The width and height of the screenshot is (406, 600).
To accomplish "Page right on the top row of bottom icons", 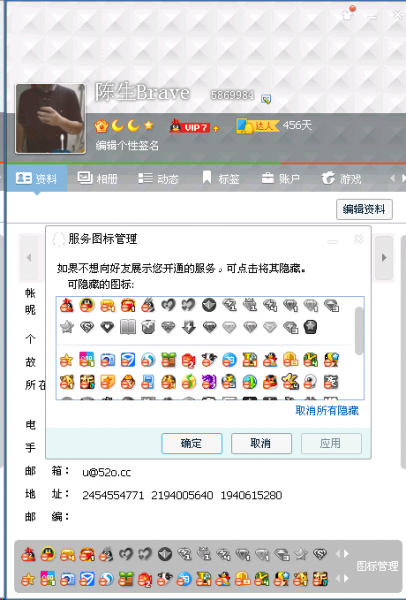I will tap(347, 554).
